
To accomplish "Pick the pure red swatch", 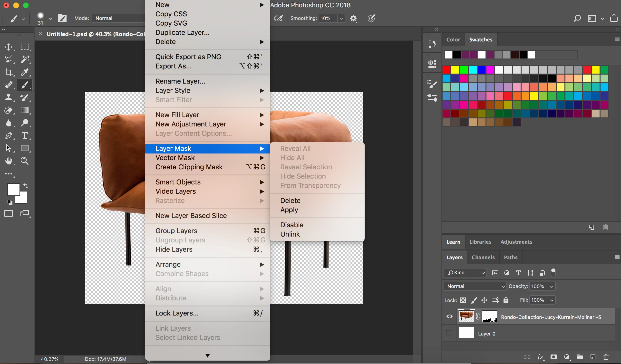I will pos(446,70).
